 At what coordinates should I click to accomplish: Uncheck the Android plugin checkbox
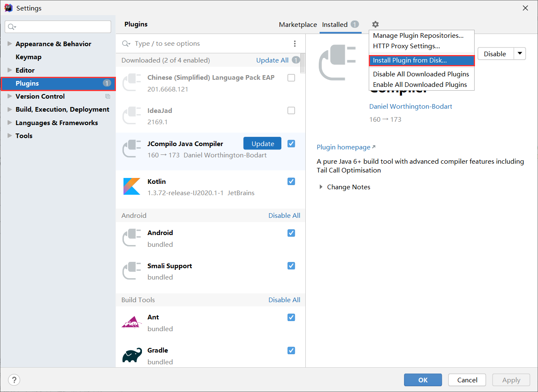click(x=291, y=233)
